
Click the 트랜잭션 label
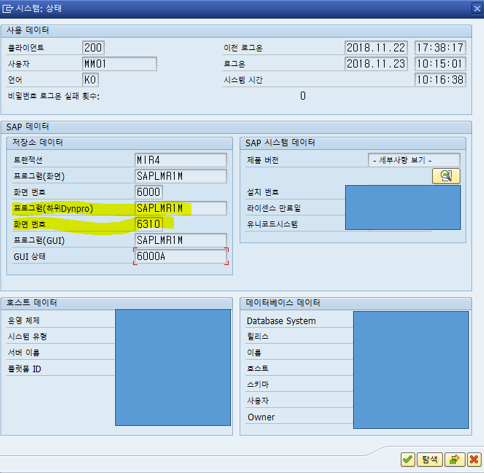point(28,160)
